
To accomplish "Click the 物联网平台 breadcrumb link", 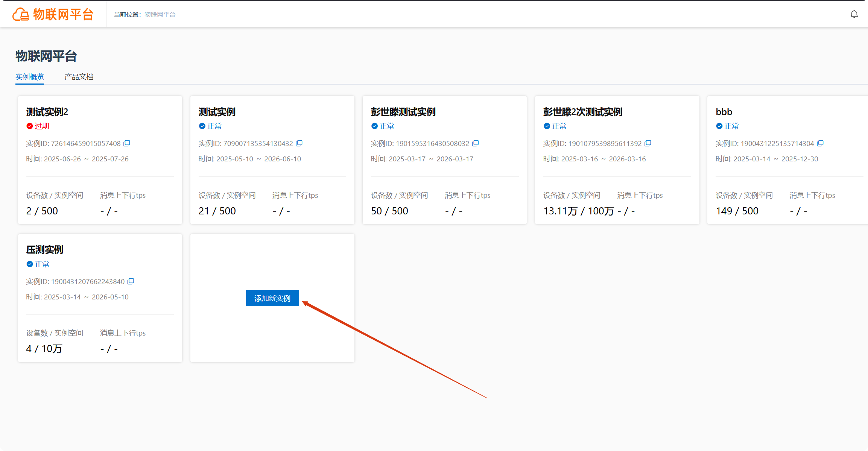I will (160, 15).
